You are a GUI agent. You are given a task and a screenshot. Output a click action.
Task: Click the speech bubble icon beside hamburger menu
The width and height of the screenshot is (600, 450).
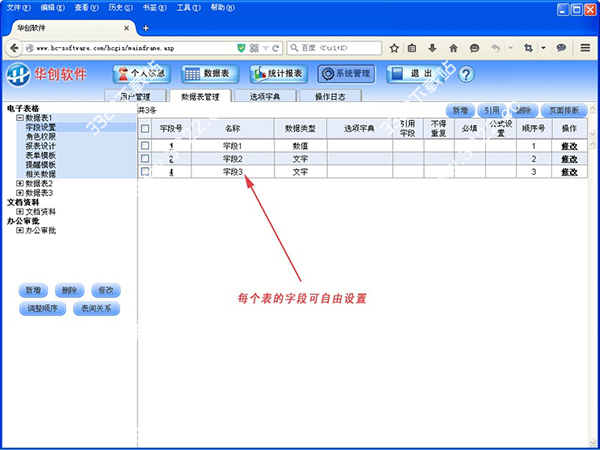tap(561, 48)
